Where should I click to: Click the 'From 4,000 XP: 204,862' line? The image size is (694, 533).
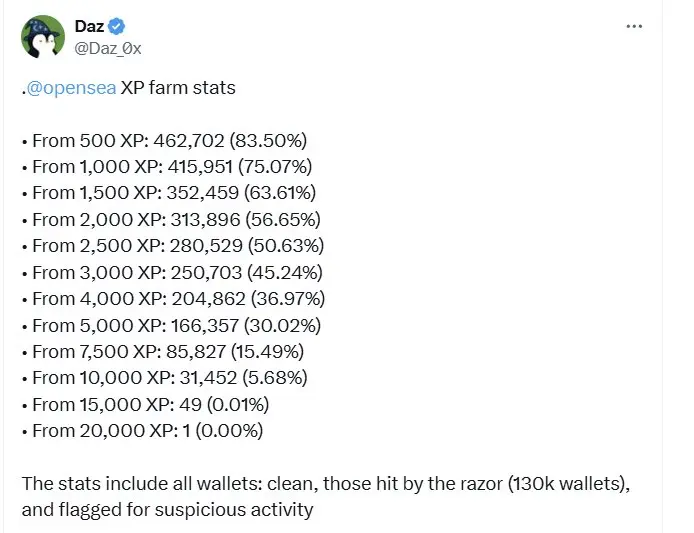(174, 299)
